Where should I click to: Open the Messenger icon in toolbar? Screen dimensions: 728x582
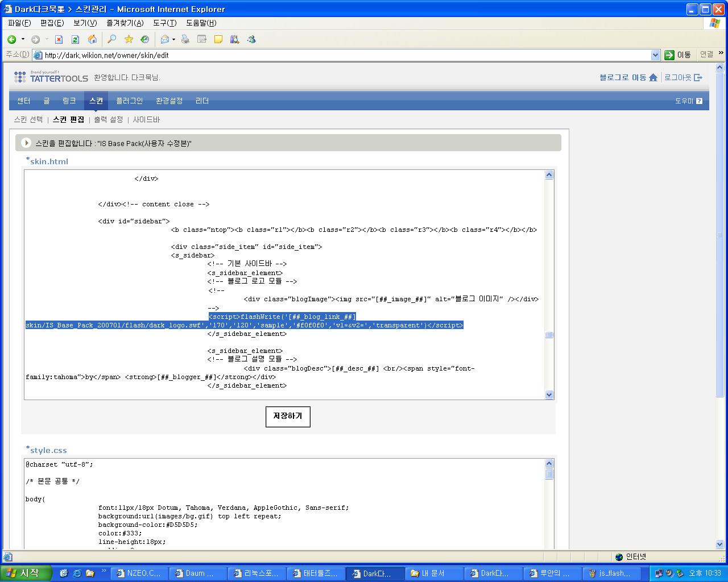pos(251,39)
